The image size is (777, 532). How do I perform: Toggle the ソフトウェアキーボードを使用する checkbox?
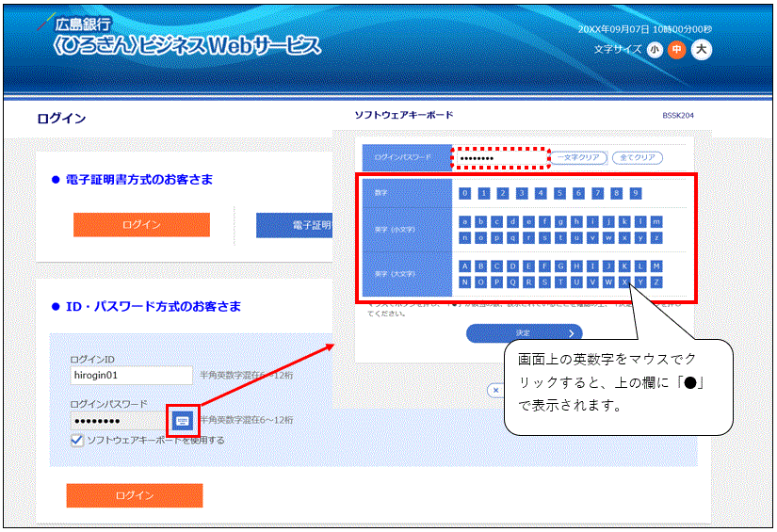point(77,440)
